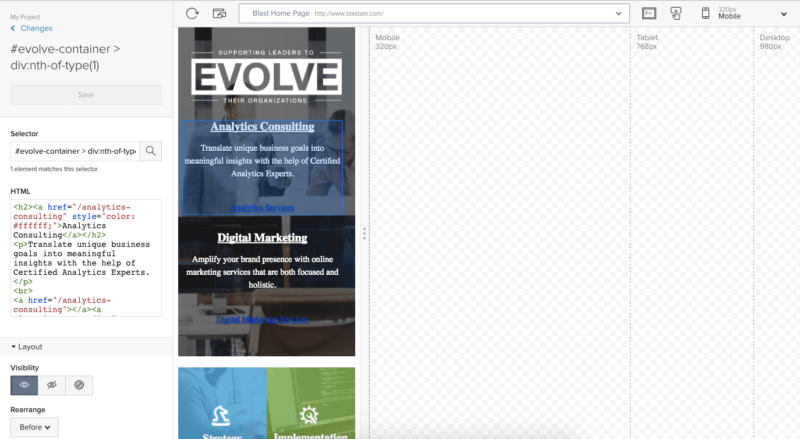Click 'My Project' breadcrumb text
Viewport: 800px width, 439px height.
point(25,17)
